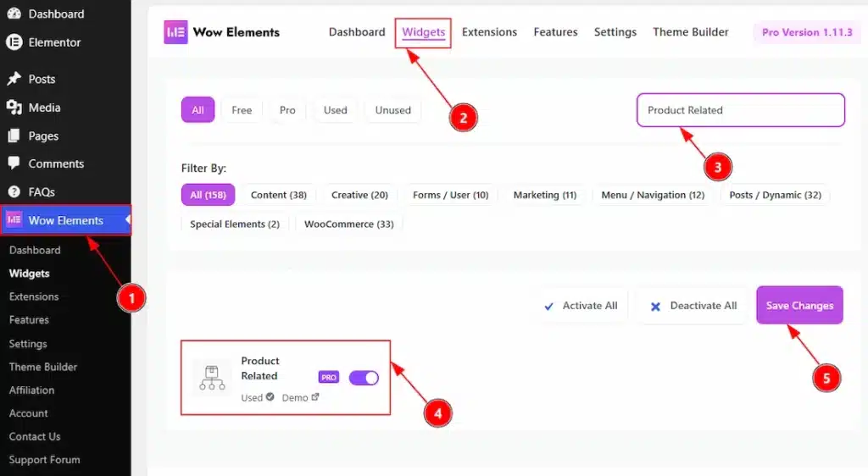The image size is (868, 476).
Task: Click the Dashboard gauge icon in sidebar
Action: [14, 14]
